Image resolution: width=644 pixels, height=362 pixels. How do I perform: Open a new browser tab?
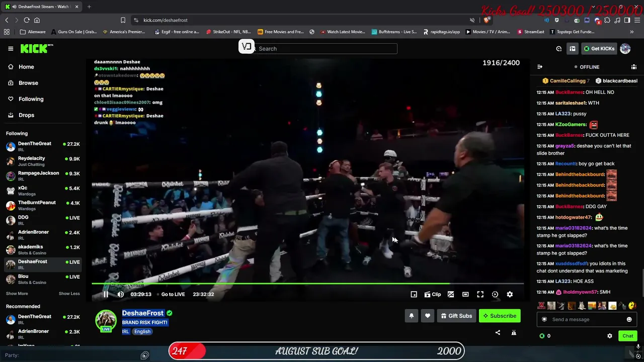89,7
